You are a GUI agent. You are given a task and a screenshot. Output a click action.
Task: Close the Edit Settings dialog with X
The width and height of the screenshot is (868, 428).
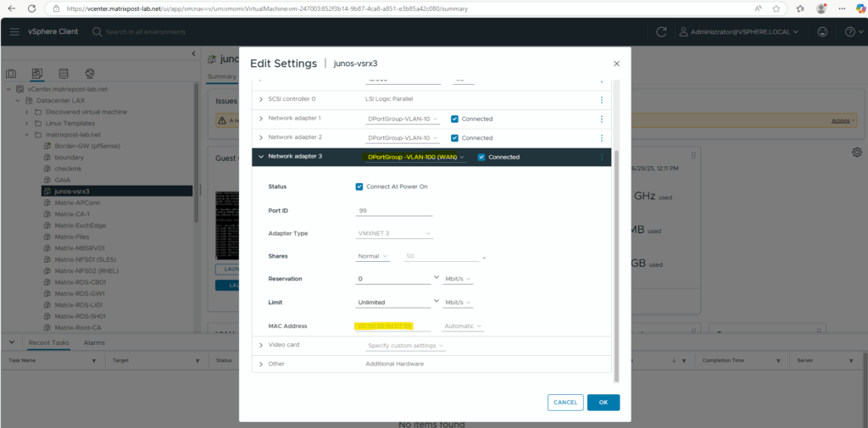[617, 64]
